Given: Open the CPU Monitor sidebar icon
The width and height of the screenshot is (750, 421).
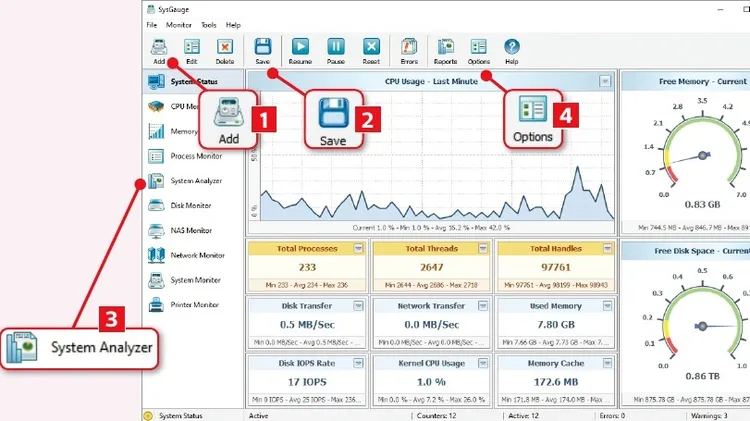Looking at the screenshot, I should pyautogui.click(x=156, y=106).
